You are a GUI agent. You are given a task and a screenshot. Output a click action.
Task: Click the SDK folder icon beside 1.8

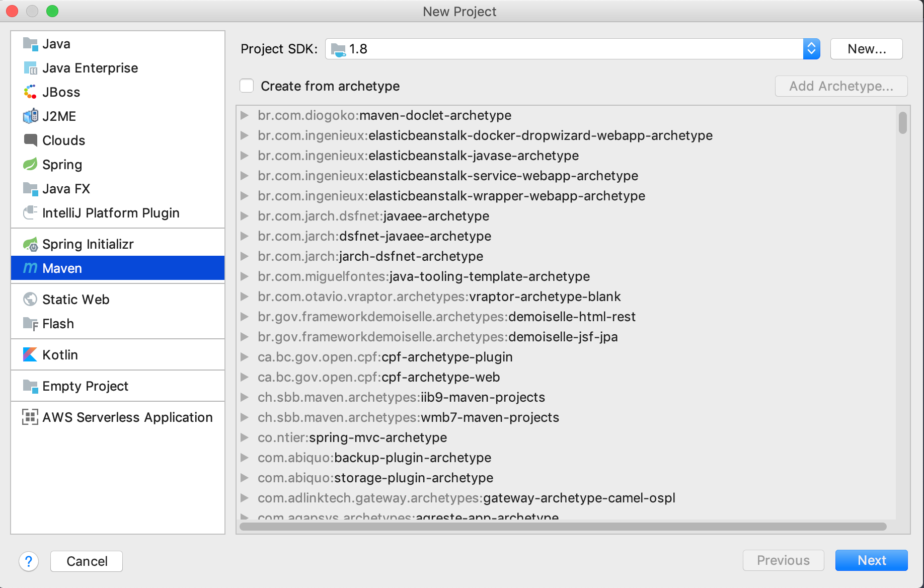(x=338, y=49)
